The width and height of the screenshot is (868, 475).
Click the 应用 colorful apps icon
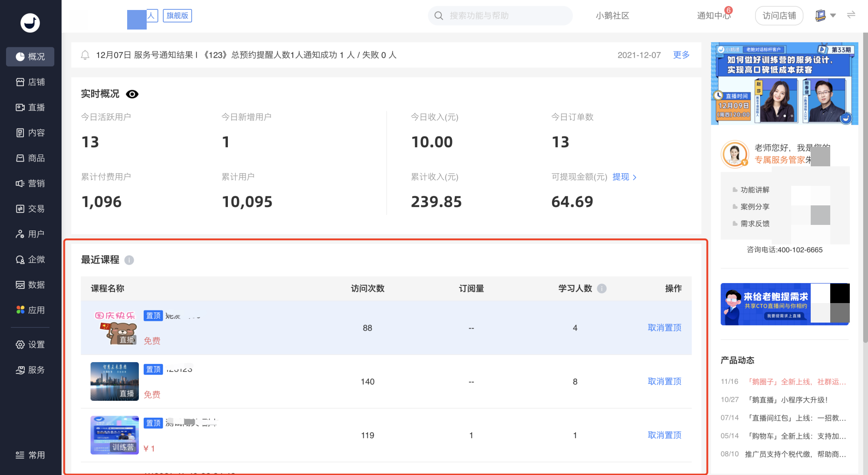(x=20, y=310)
